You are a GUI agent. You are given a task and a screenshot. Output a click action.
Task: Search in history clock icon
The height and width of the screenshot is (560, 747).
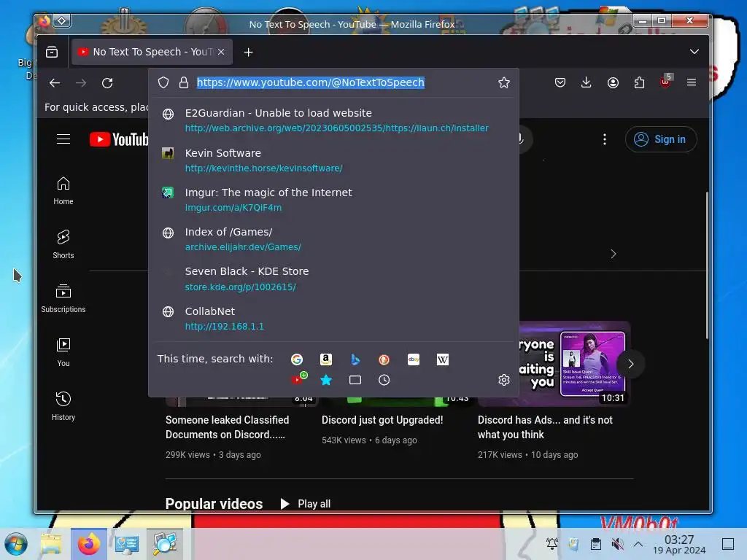pos(384,380)
